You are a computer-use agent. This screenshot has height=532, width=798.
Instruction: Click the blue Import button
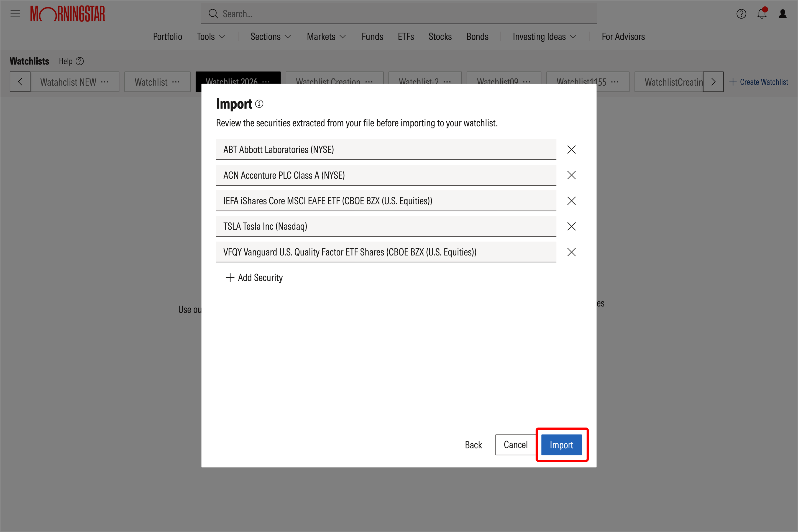click(561, 445)
